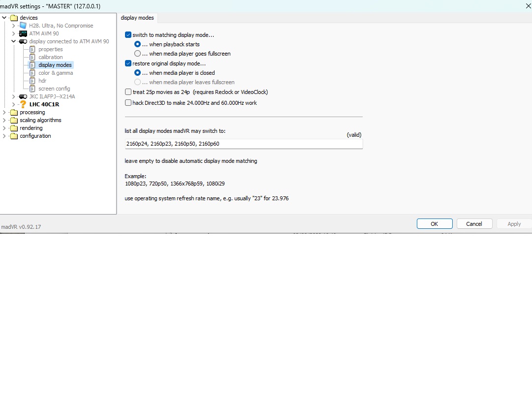Click the devices label
This screenshot has height=403, width=532.
(29, 18)
